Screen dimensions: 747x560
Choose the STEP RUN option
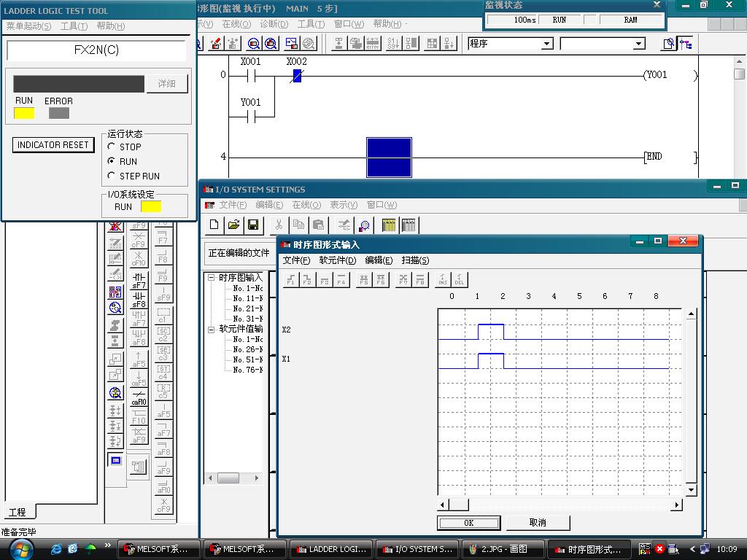[x=112, y=176]
